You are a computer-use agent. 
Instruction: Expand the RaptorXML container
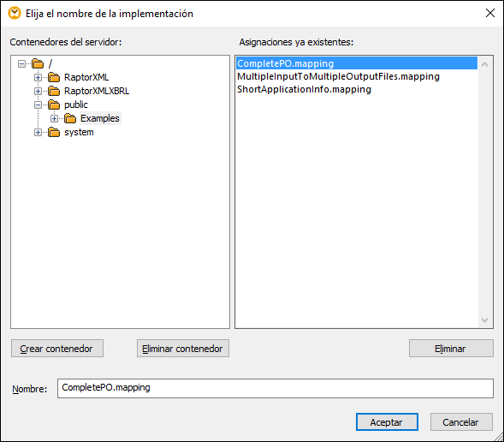pos(38,77)
